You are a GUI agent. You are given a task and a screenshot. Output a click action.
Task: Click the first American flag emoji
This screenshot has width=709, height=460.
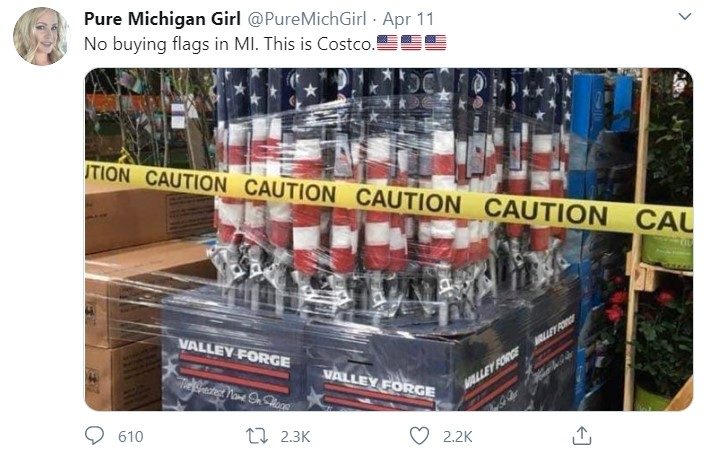(x=387, y=43)
